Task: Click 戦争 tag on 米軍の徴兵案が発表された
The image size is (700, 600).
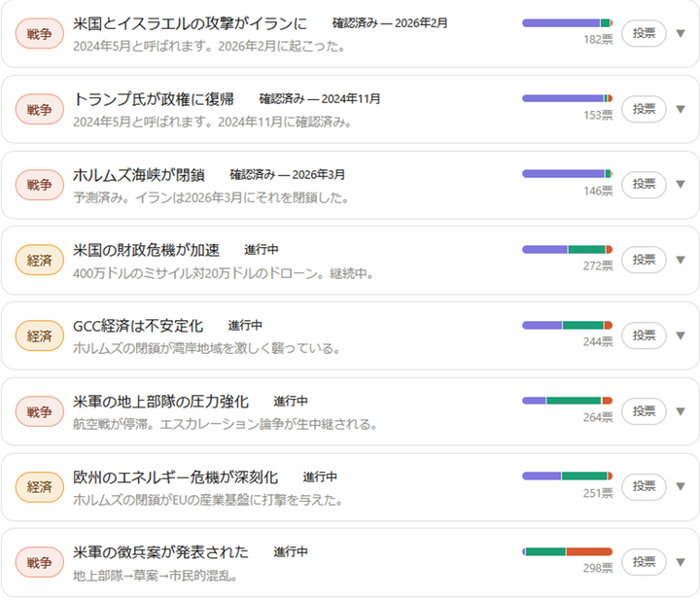Action: [39, 562]
